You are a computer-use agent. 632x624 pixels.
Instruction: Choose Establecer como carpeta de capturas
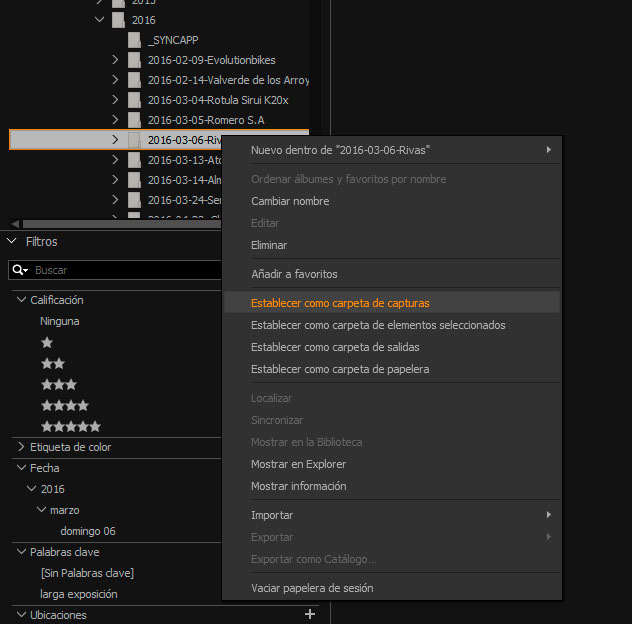pos(340,303)
